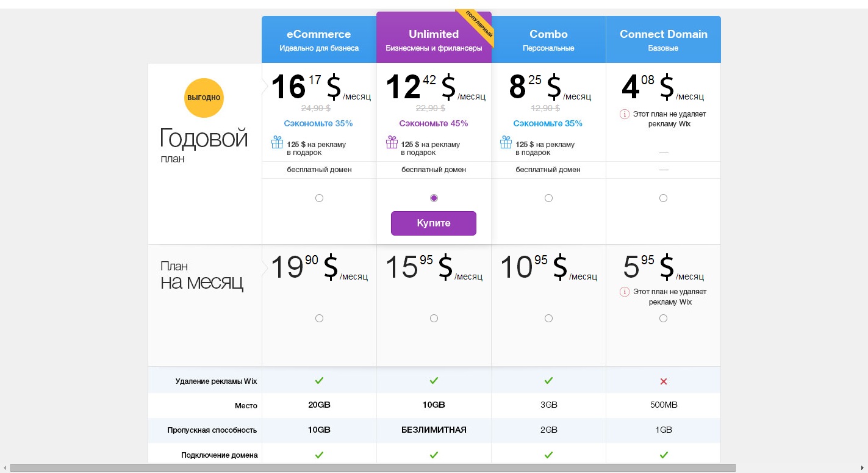Click Сэкономьте 35% under eCommerce
Screen dimensions: 868x473
coord(318,123)
